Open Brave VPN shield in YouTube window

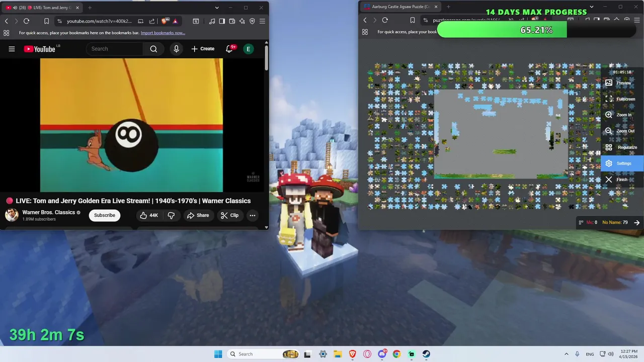(252, 21)
